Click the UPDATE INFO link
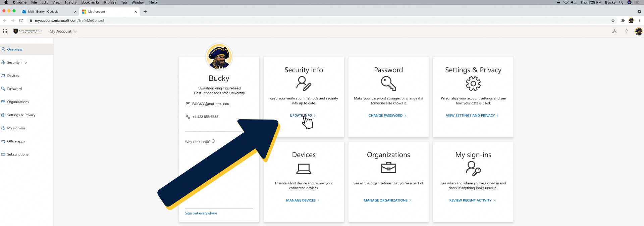The width and height of the screenshot is (644, 226). (301, 116)
